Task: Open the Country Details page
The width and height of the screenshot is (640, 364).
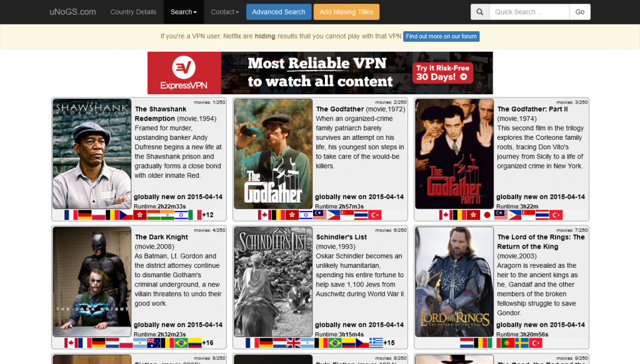Action: tap(134, 12)
